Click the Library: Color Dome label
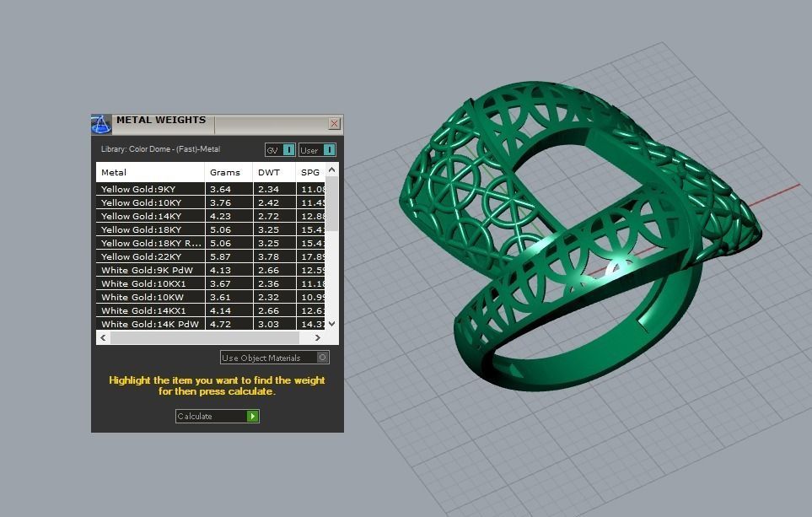Image resolution: width=812 pixels, height=517 pixels. [x=160, y=149]
